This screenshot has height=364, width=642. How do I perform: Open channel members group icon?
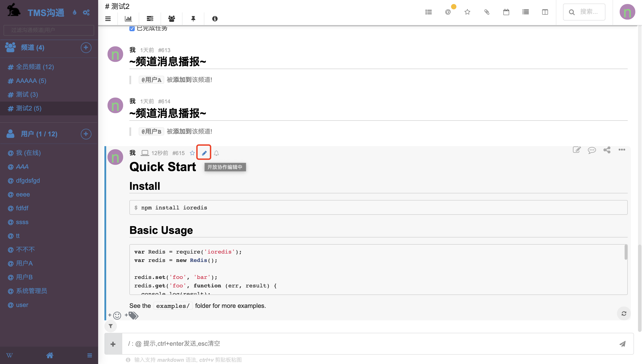(x=172, y=18)
